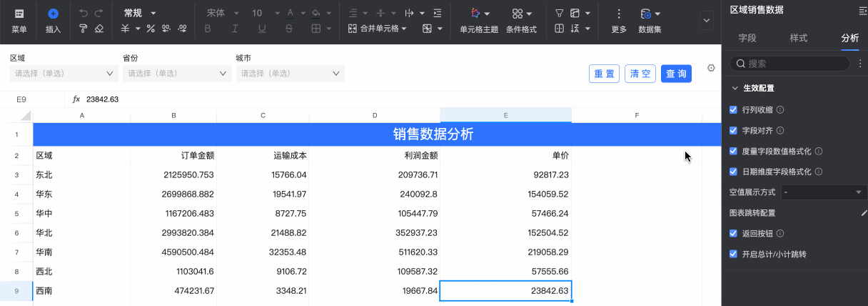This screenshot has height=306, width=868.
Task: Click the cell reference box E9
Action: click(21, 99)
